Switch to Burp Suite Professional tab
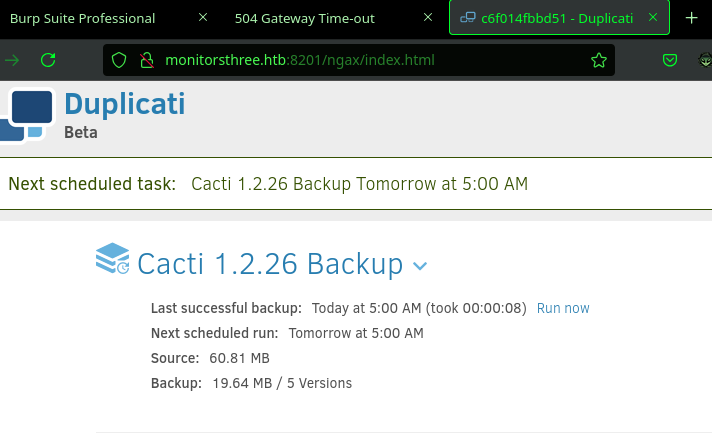The height and width of the screenshot is (443, 712). pyautogui.click(x=83, y=19)
